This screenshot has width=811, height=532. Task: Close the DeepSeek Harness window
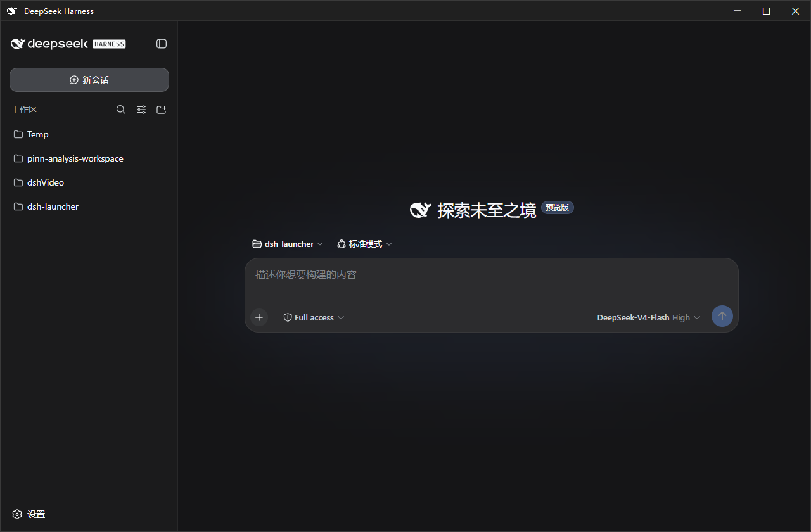[x=795, y=11]
